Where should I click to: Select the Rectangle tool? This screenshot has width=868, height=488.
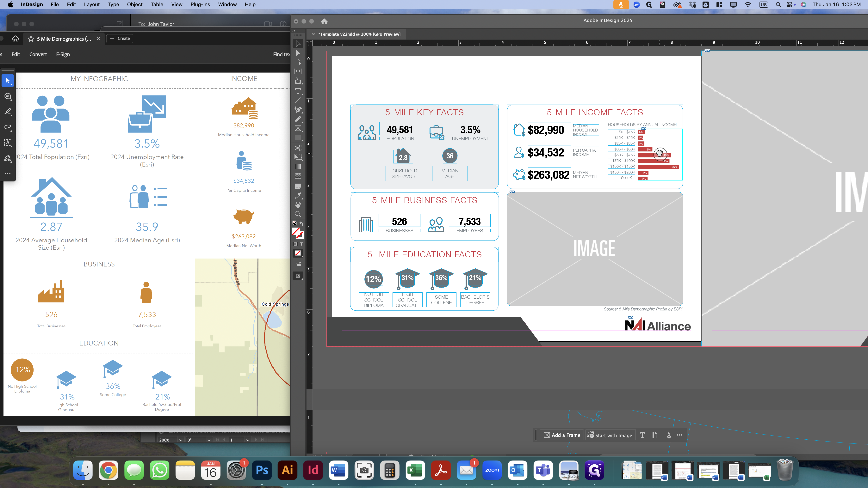298,138
